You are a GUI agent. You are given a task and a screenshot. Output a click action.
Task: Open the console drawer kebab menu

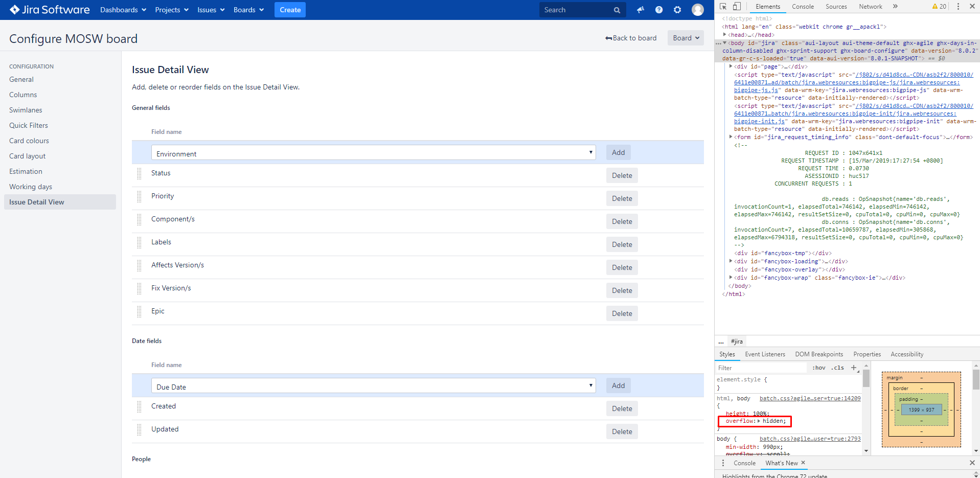click(x=723, y=463)
